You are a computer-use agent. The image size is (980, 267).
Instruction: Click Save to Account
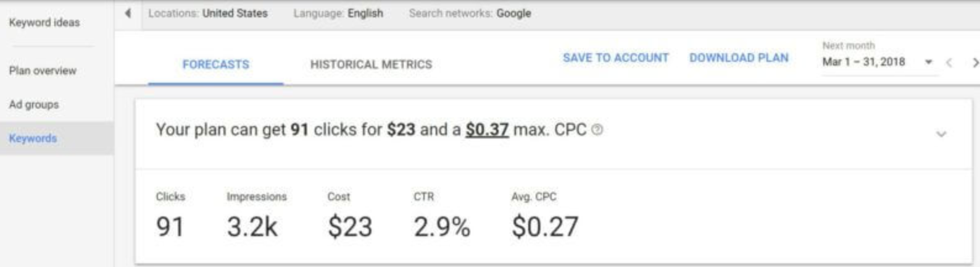click(x=615, y=57)
